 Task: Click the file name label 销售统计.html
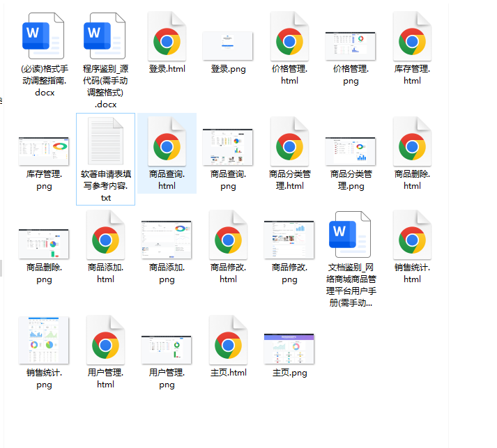click(412, 273)
